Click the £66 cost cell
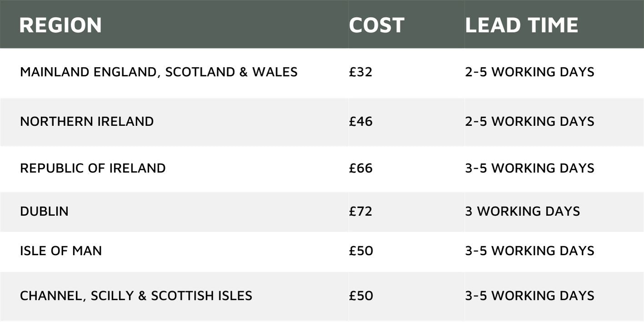644x322 pixels. (361, 168)
